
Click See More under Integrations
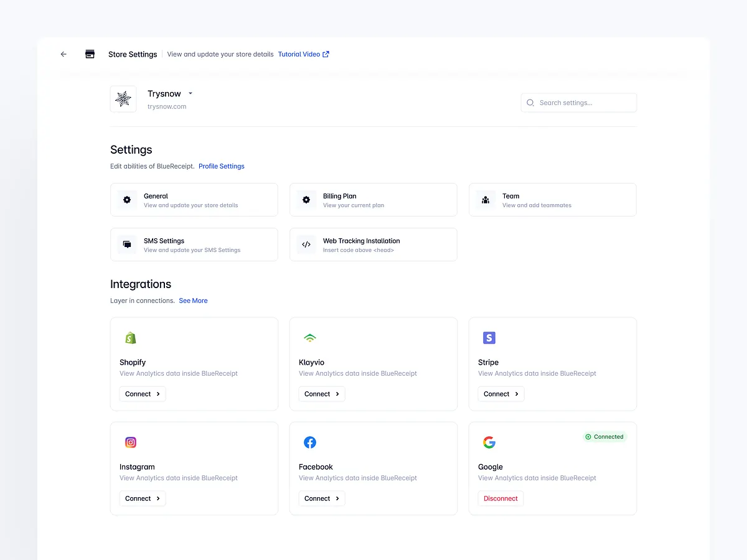[x=194, y=301]
